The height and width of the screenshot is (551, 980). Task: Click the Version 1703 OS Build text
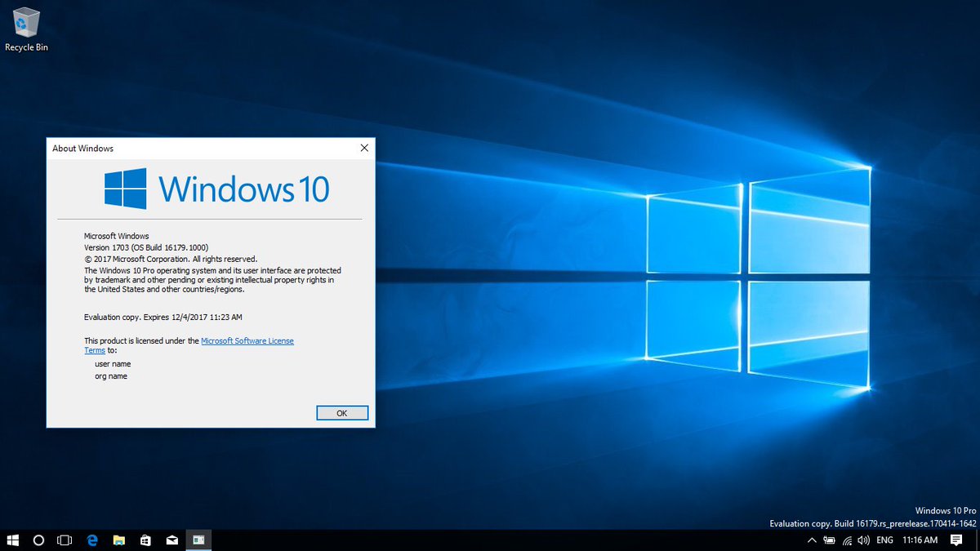coord(145,247)
